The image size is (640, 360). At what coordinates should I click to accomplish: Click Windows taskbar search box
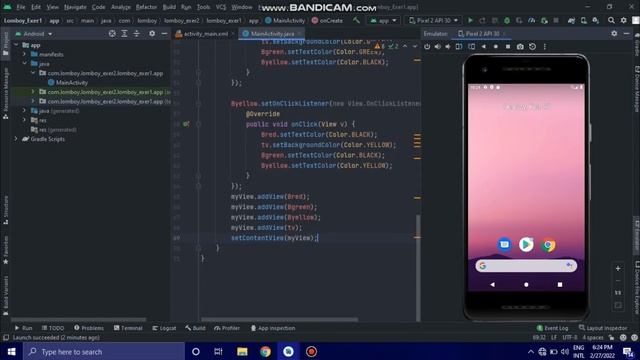tap(104, 351)
